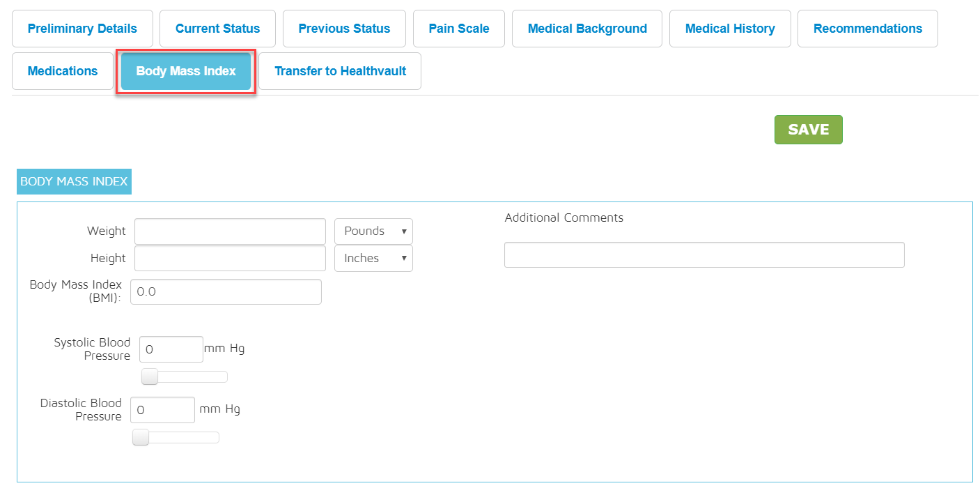
Task: Click the Additional Comments text box
Action: [x=703, y=255]
